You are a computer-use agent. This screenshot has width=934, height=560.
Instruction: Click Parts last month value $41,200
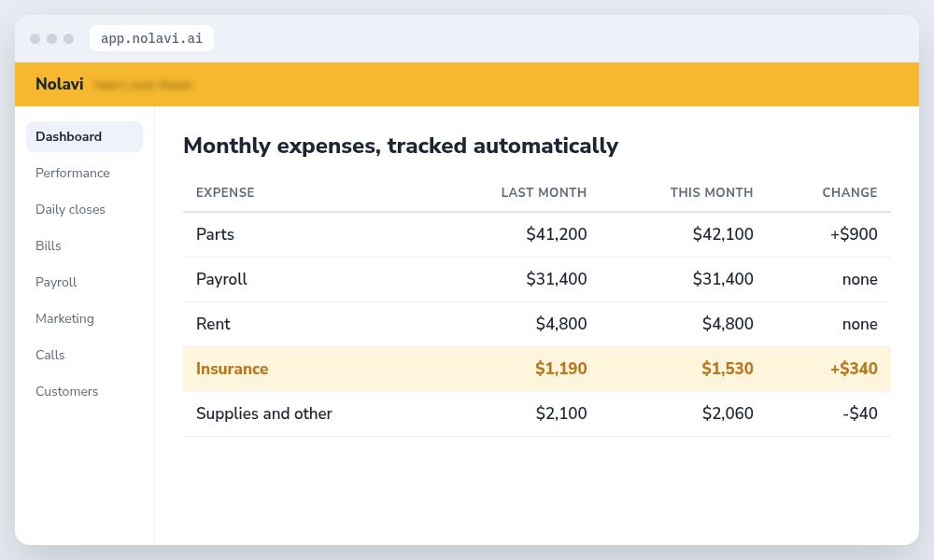(x=557, y=234)
